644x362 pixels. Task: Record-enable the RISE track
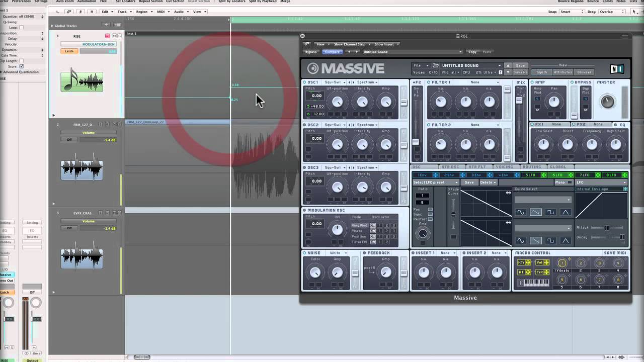(107, 36)
